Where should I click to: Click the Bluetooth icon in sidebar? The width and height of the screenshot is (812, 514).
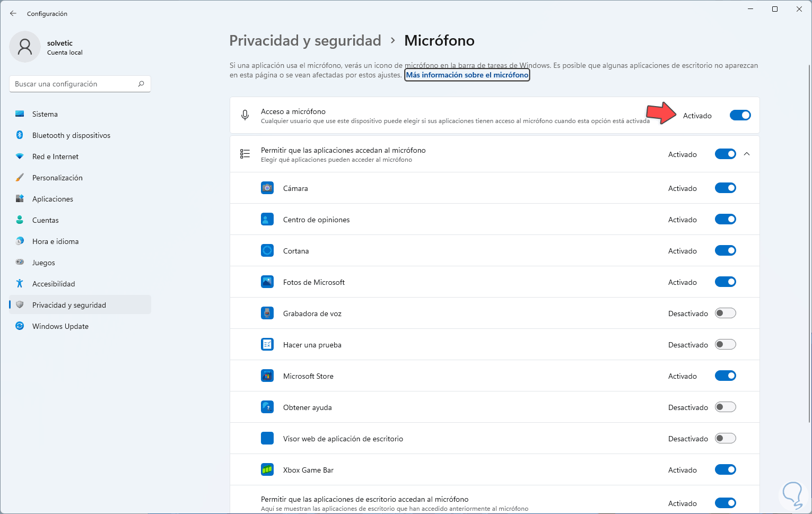tap(20, 135)
